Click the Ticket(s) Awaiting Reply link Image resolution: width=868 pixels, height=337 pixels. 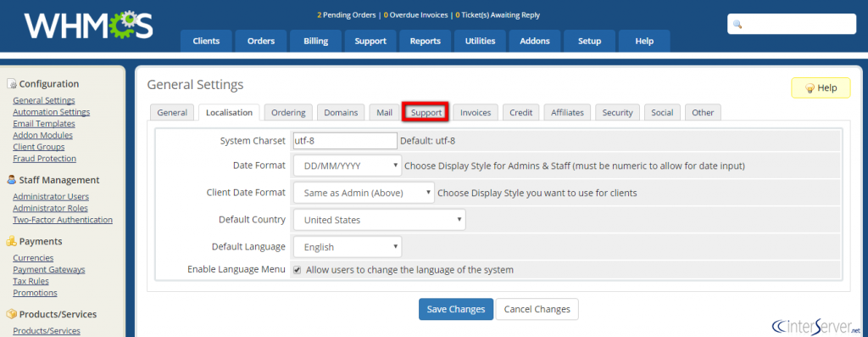pos(498,15)
